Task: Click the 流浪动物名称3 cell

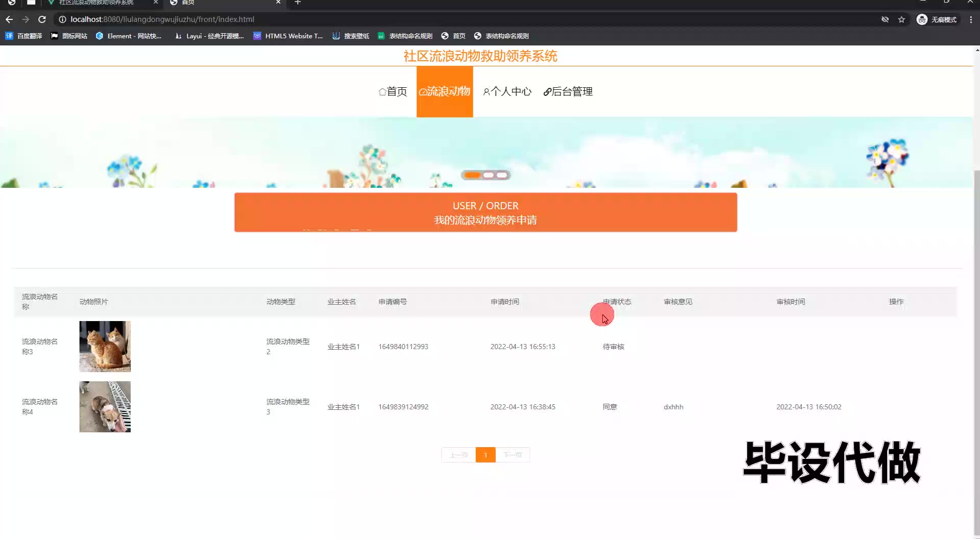Action: [40, 347]
